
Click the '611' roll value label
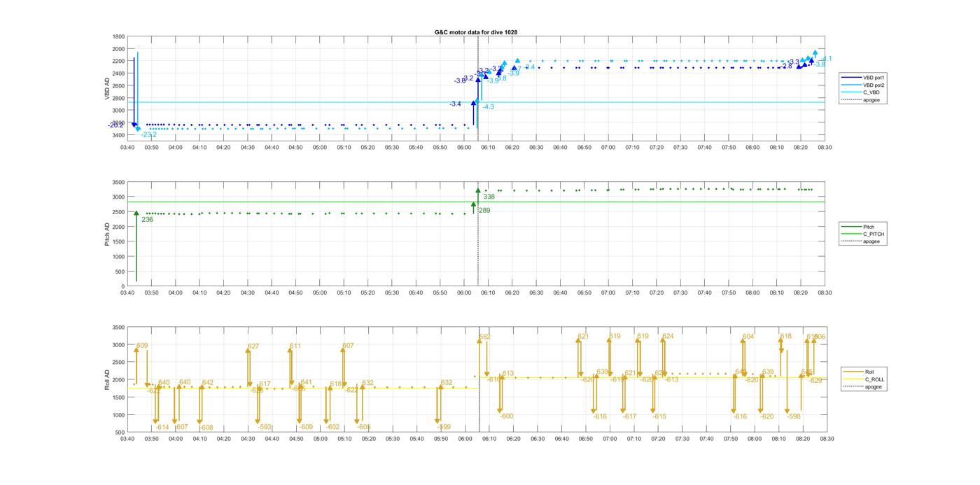pos(295,346)
